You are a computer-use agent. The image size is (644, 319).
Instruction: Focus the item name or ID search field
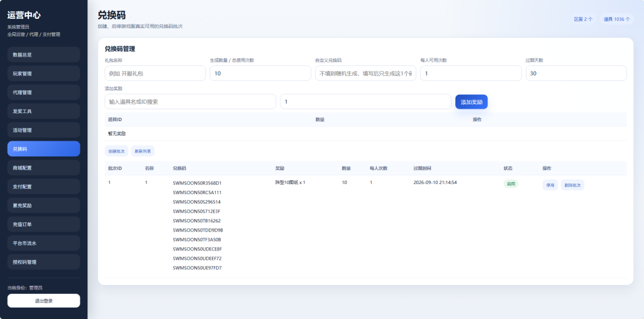[x=190, y=102]
